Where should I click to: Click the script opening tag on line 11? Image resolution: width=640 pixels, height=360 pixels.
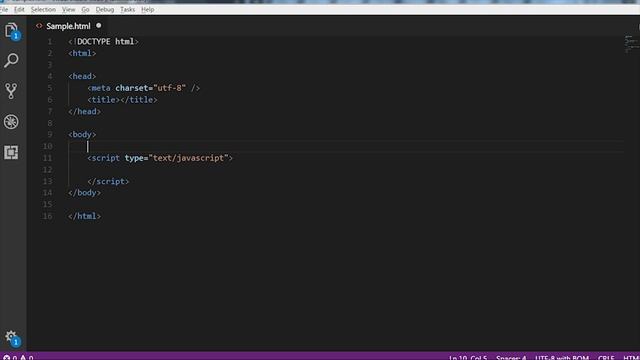pos(160,158)
